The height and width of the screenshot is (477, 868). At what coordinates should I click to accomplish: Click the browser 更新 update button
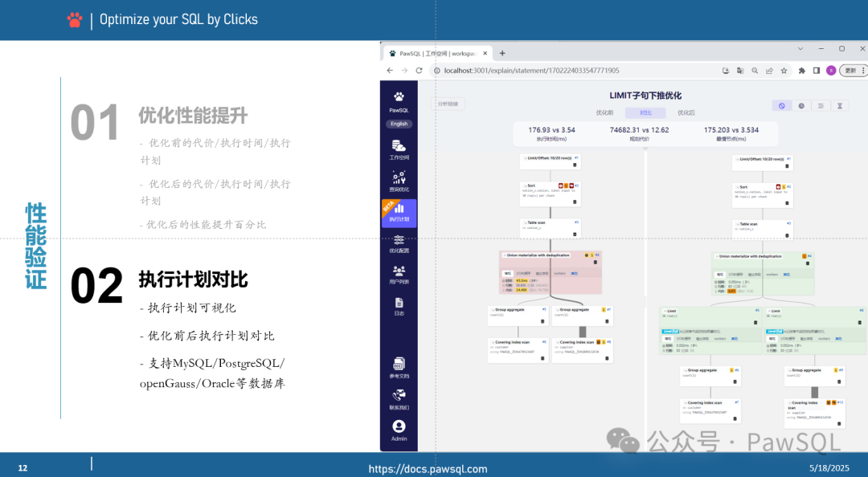(x=853, y=71)
